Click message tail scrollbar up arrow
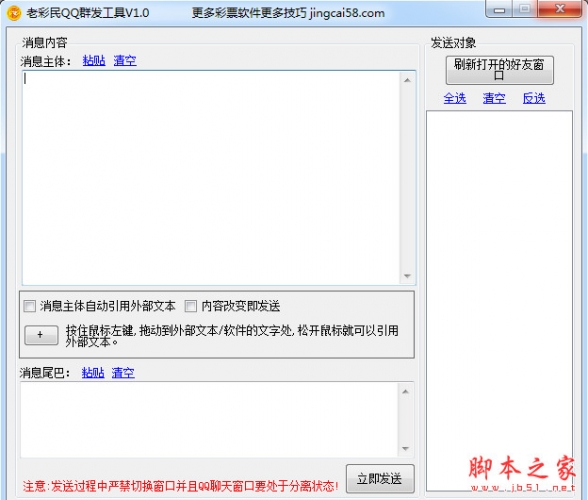 click(x=405, y=392)
